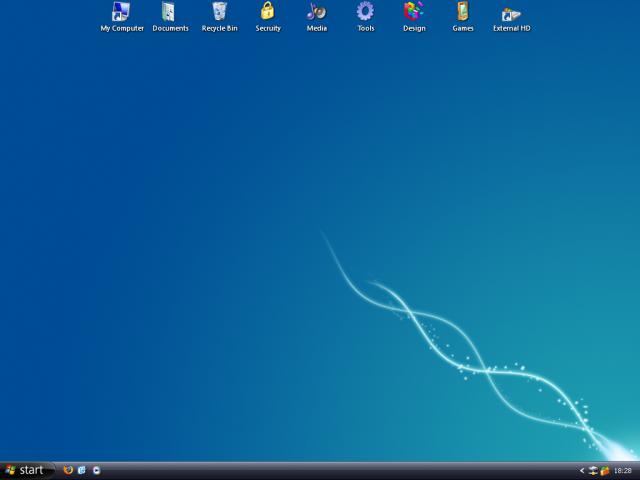This screenshot has height=480, width=640.
Task: Select the Design desktop icon
Action: point(414,17)
